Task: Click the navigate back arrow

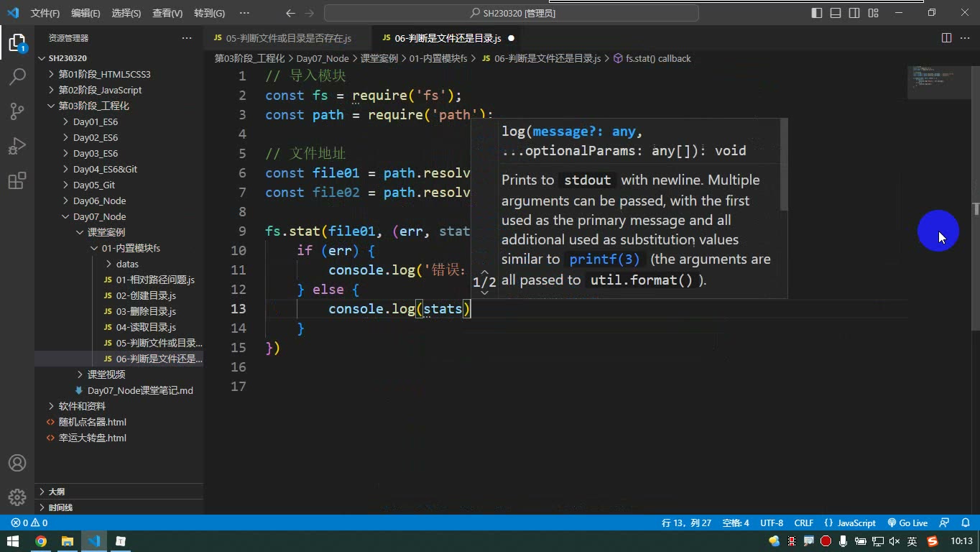Action: click(x=290, y=13)
